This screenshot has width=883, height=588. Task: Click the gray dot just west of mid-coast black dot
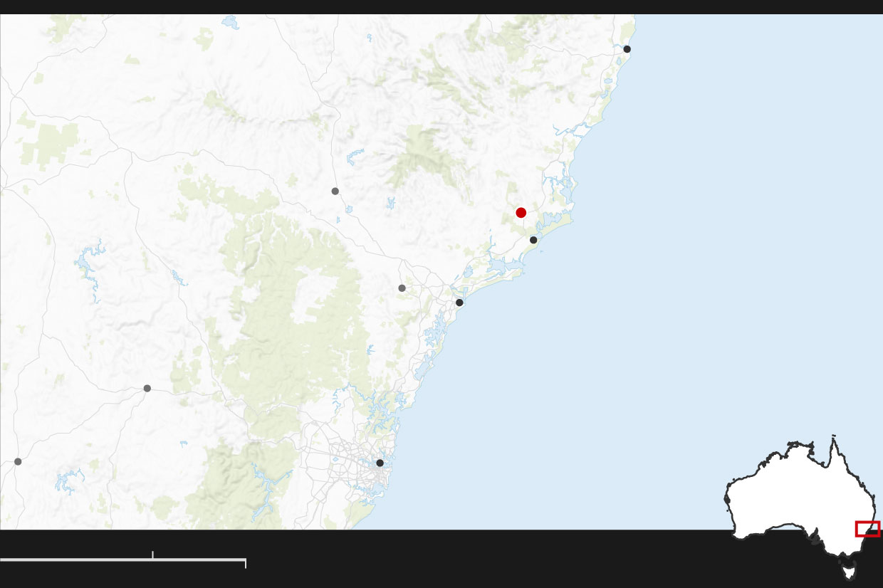[x=402, y=288]
